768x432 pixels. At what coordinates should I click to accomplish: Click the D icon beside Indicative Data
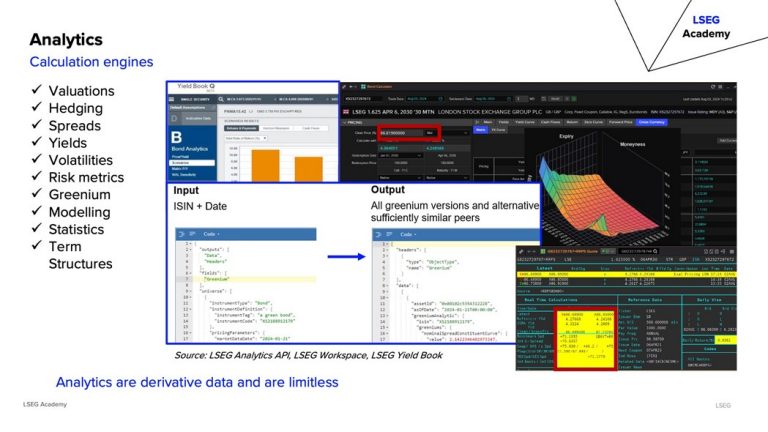pos(174,119)
